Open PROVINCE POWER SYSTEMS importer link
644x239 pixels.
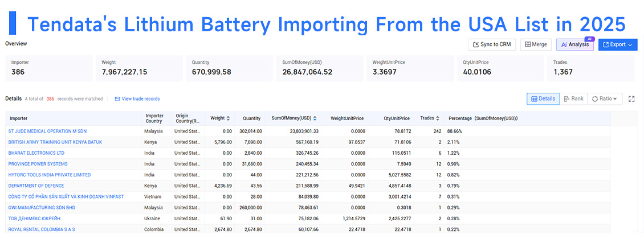(x=38, y=164)
